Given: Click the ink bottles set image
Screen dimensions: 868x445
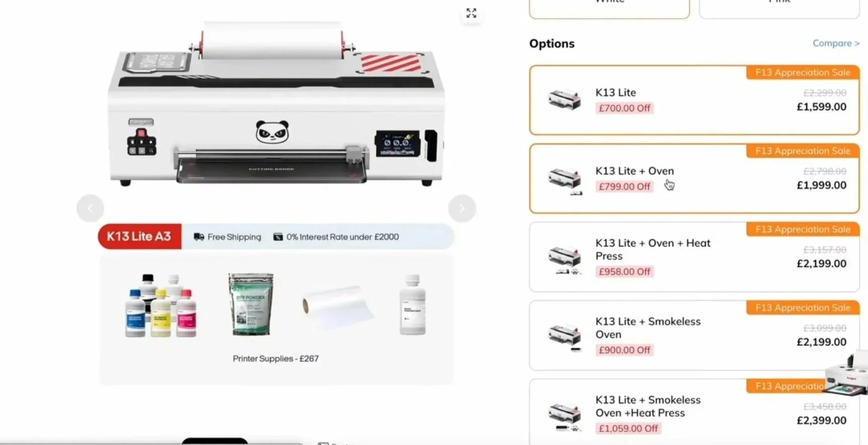Looking at the screenshot, I should click(x=160, y=306).
